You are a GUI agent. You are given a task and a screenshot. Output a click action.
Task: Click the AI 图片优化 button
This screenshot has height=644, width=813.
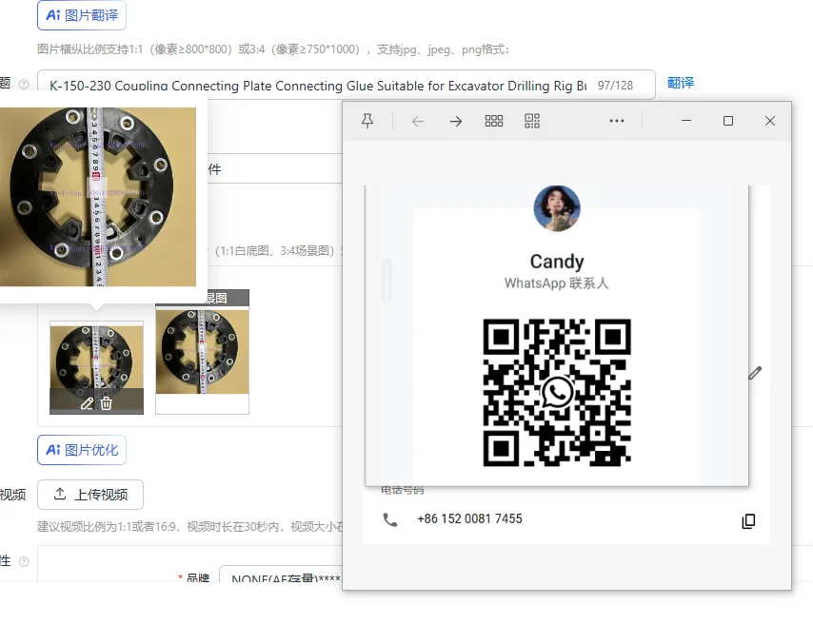click(x=82, y=450)
